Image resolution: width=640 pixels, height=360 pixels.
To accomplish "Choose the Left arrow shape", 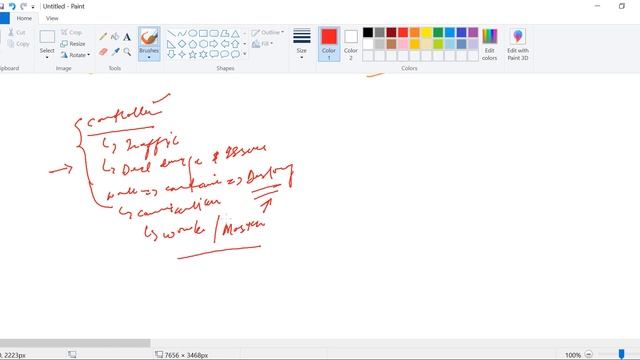I will (x=224, y=44).
